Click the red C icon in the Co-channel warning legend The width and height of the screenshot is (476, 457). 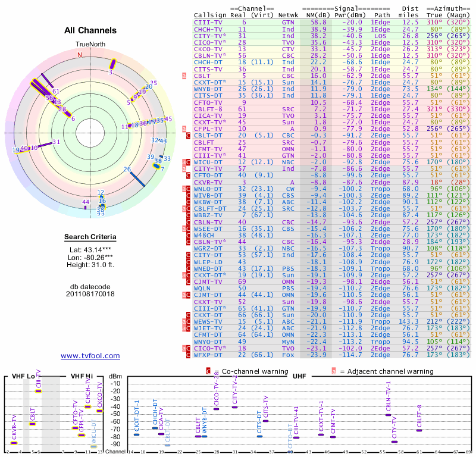click(x=208, y=371)
